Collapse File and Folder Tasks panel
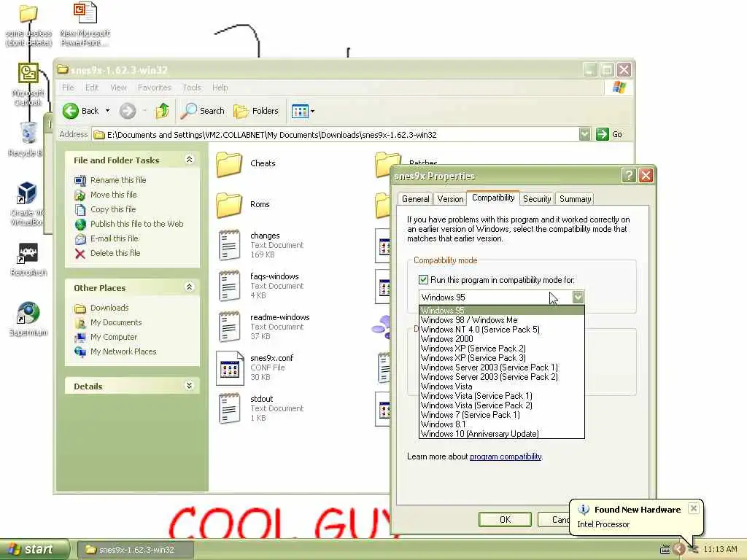 coord(189,160)
